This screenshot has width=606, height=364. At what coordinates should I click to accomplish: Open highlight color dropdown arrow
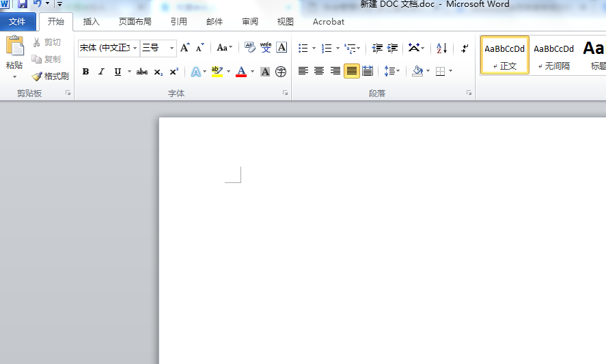click(228, 72)
